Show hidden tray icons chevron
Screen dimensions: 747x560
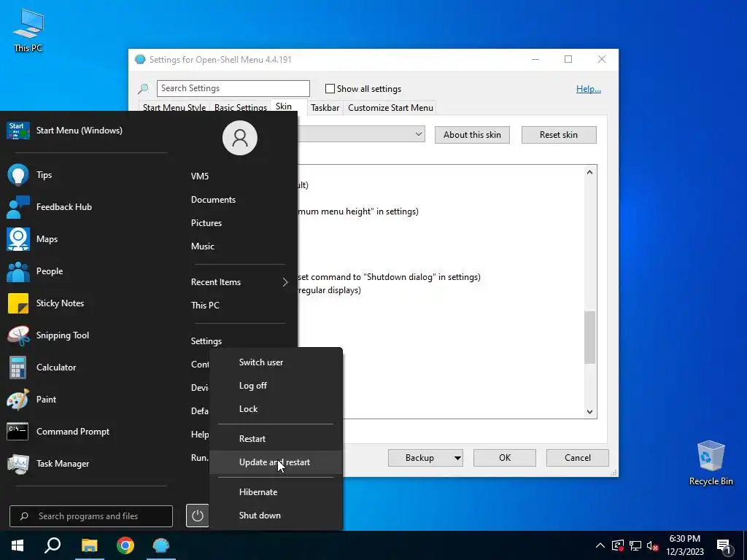[x=600, y=545]
